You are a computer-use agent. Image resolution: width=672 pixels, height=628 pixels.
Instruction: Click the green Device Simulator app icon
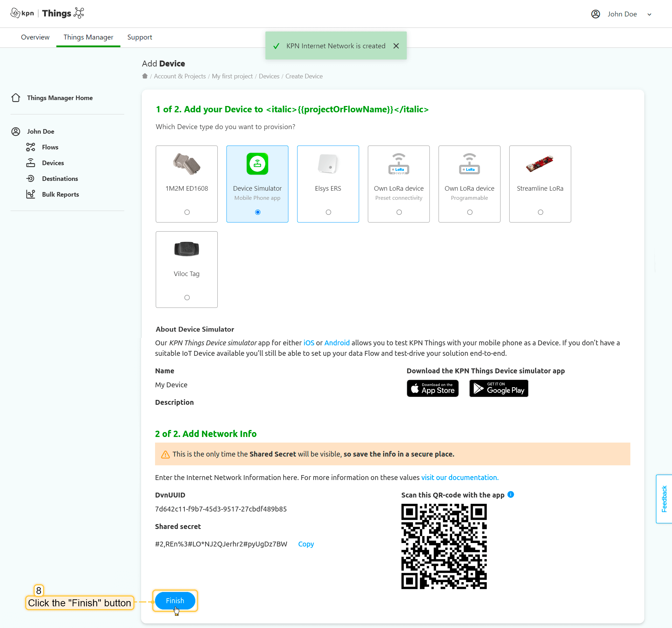[x=257, y=164]
